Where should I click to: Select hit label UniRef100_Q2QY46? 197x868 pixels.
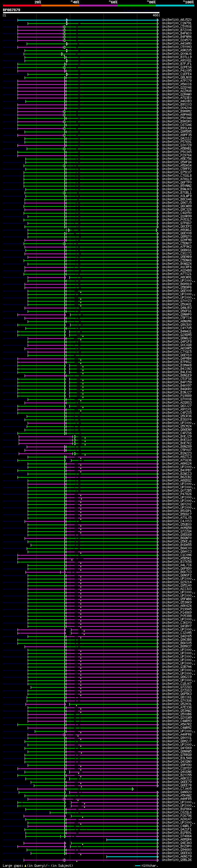177,88
